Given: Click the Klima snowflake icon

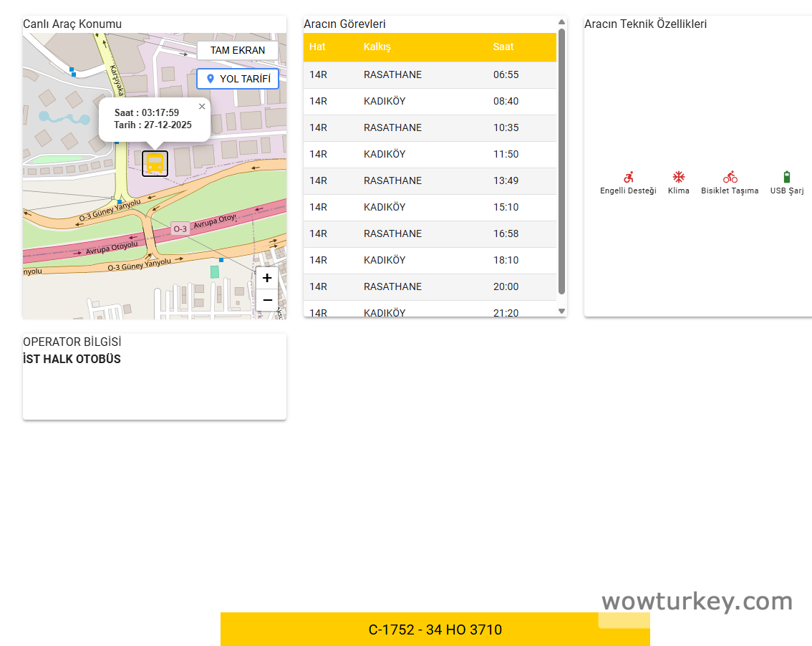Looking at the screenshot, I should (678, 177).
